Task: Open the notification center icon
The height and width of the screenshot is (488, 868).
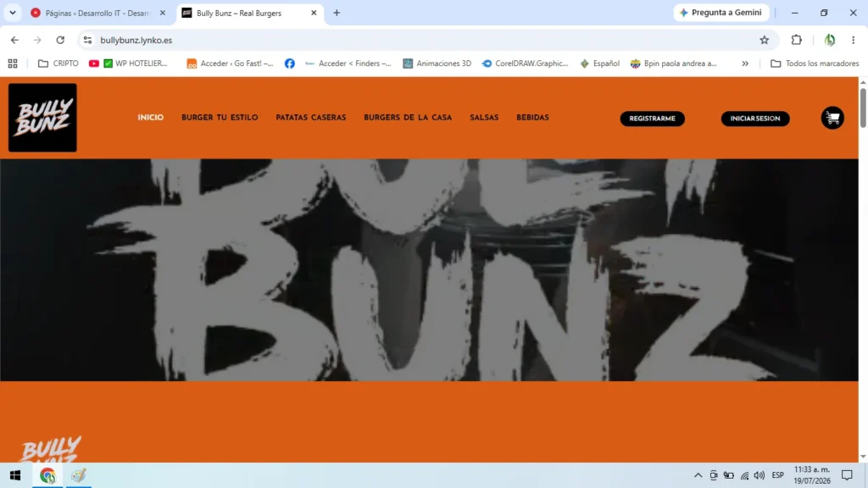Action: pyautogui.click(x=847, y=475)
